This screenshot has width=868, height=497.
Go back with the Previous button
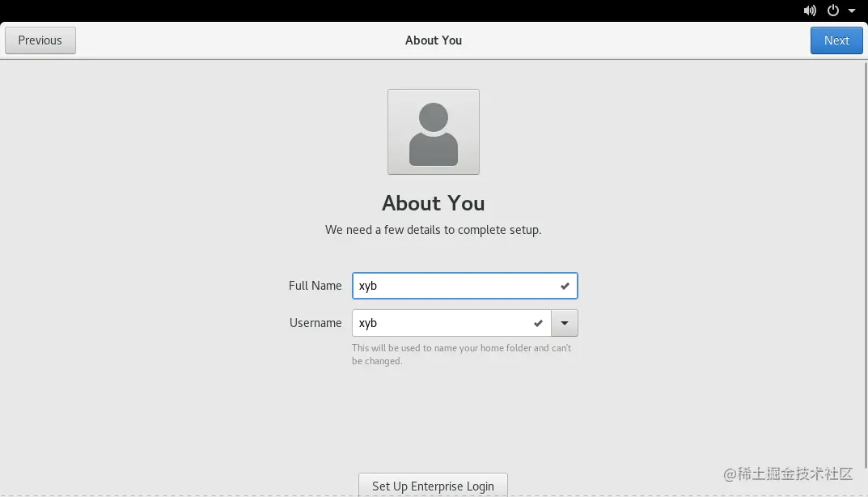[x=40, y=40]
